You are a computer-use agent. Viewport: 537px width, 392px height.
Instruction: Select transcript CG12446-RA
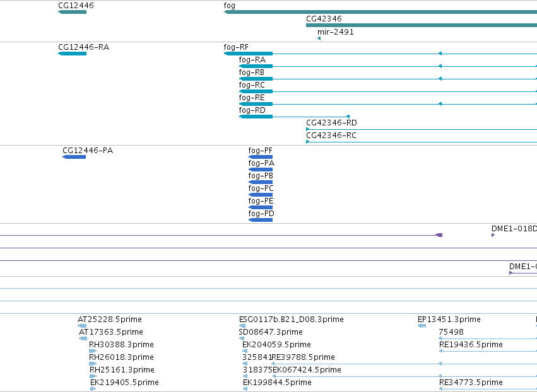83,47
